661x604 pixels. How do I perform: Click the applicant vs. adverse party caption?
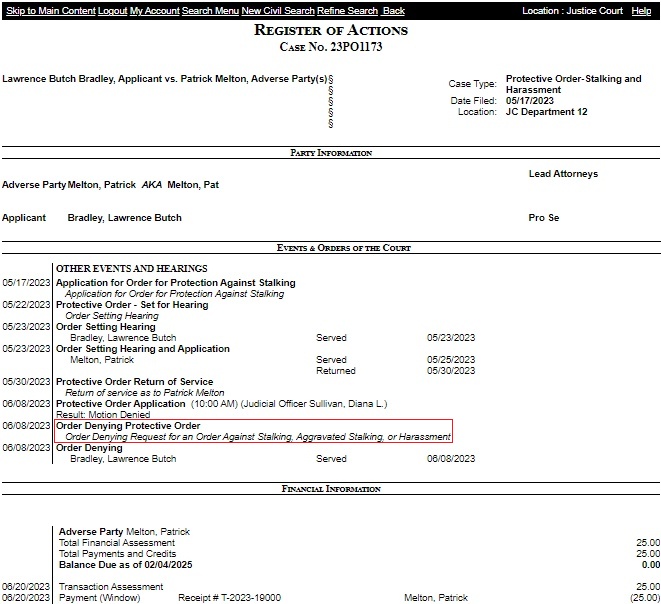[165, 79]
